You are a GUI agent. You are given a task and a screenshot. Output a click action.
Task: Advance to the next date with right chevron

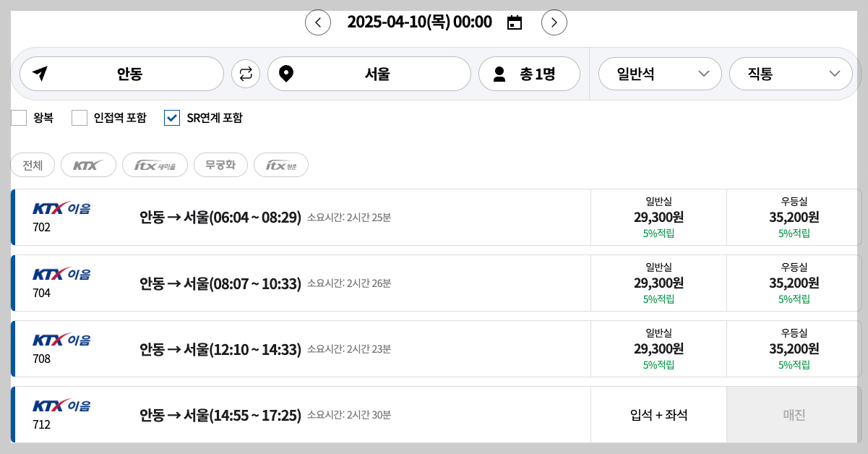coord(554,22)
